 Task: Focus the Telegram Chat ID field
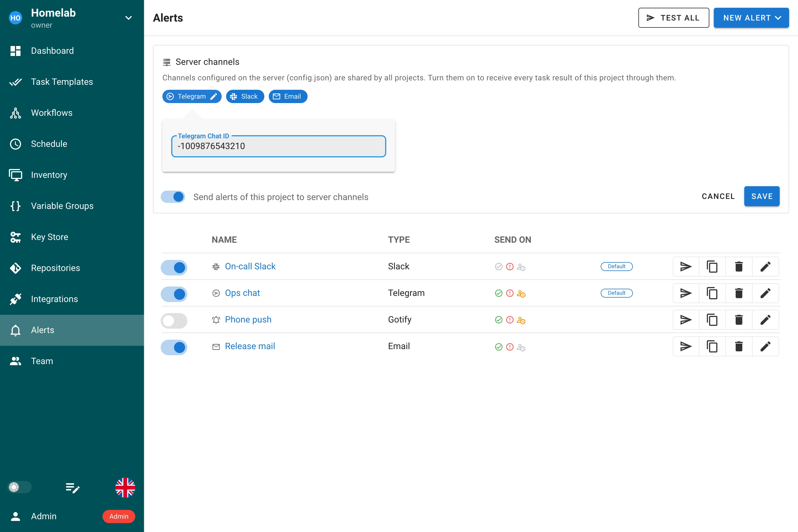coord(278,146)
